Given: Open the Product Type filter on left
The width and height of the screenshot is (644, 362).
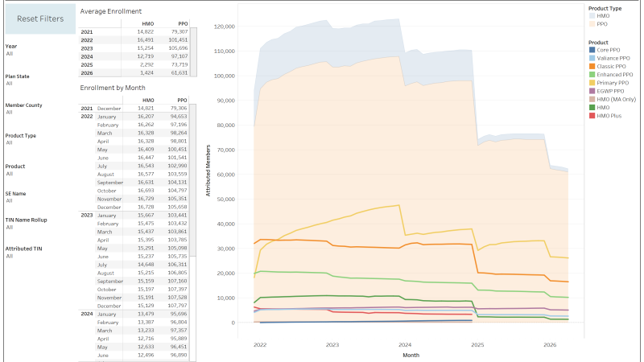Looking at the screenshot, I should tap(10, 143).
